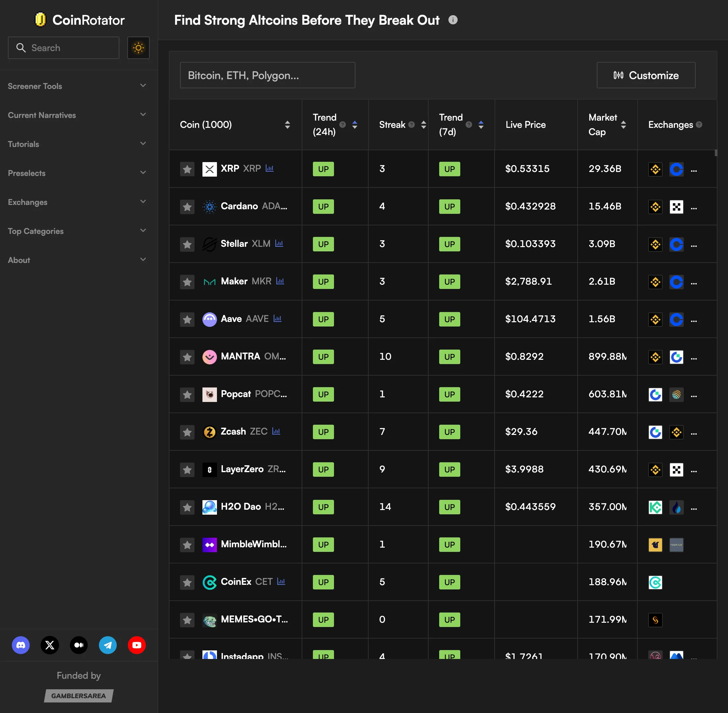Open the Stellar coin link
728x713 pixels.
pos(234,244)
